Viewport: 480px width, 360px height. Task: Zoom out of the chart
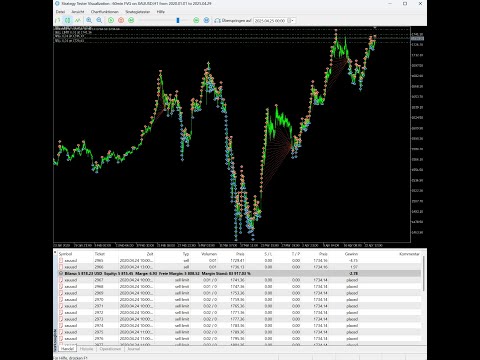coord(99,20)
